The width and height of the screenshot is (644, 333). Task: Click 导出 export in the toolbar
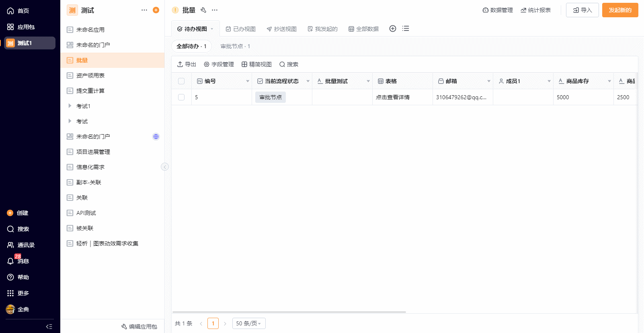(x=187, y=64)
